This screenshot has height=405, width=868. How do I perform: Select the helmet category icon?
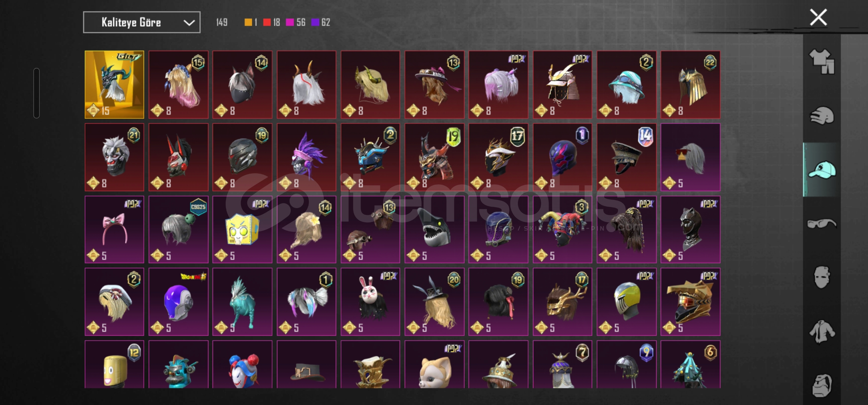tap(822, 116)
